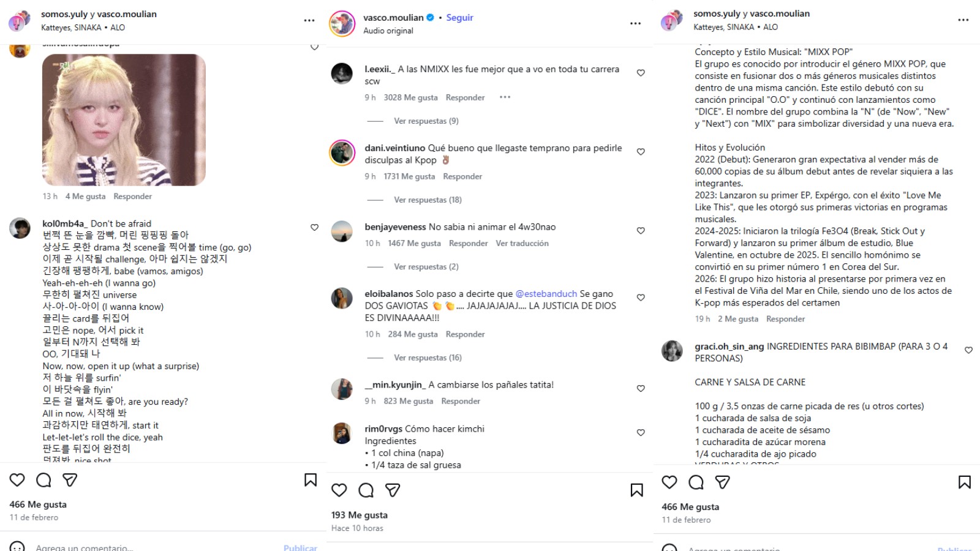Open the blonde girl image in comment

[124, 120]
